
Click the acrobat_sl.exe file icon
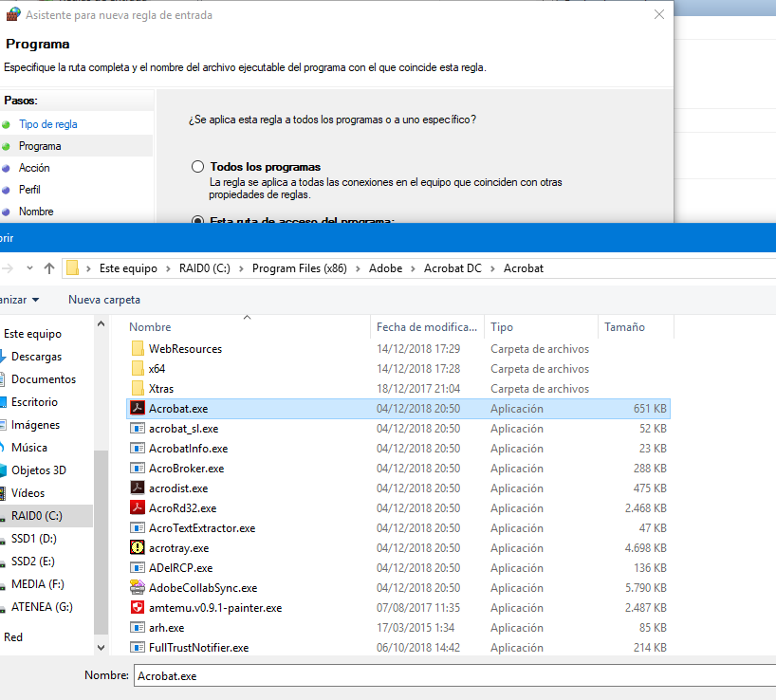[x=138, y=429]
